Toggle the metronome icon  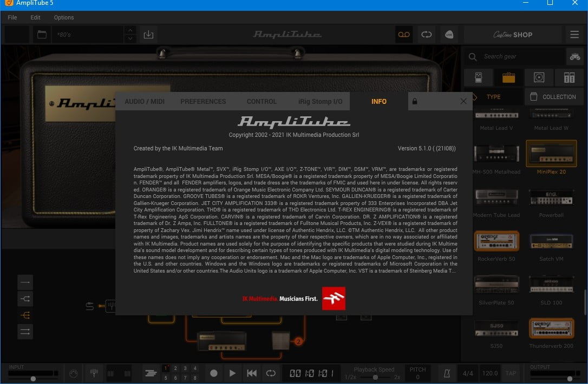click(x=447, y=373)
